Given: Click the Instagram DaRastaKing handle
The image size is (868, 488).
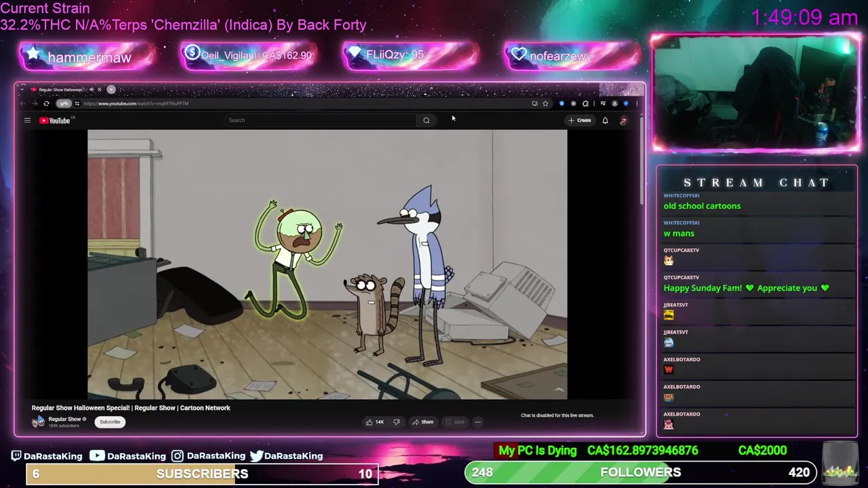Looking at the screenshot, I should (x=209, y=456).
